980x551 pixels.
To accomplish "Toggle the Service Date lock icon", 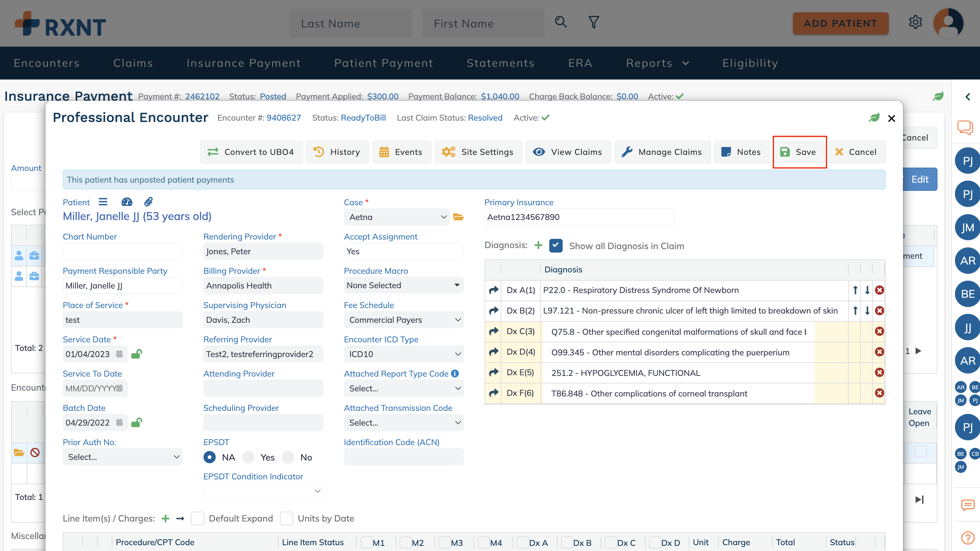I will coord(137,354).
